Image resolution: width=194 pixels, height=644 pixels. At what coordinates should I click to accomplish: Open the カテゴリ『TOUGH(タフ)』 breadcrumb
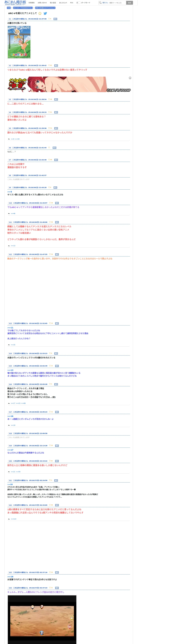tap(23, 8)
